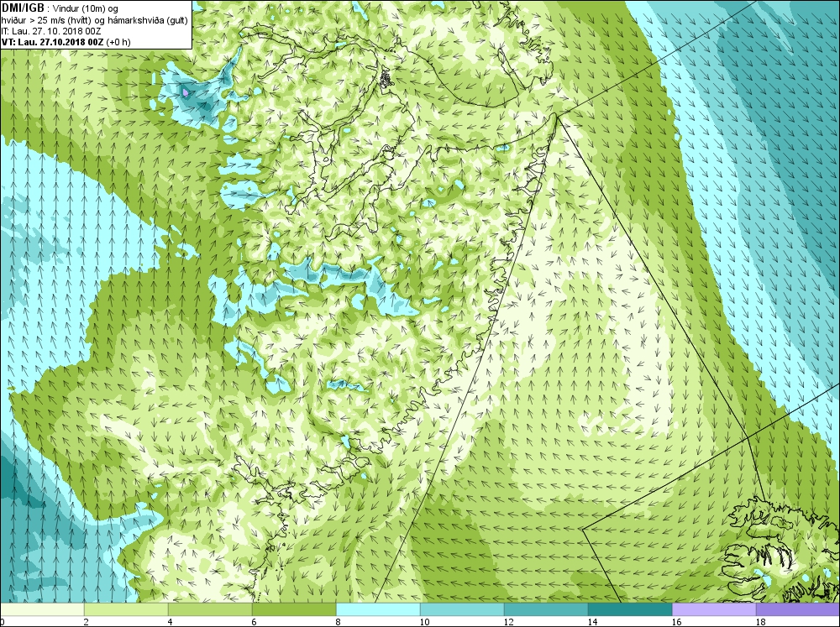
Task: Click the 14–16 m/s dark teal swatch
Action: pos(630,609)
